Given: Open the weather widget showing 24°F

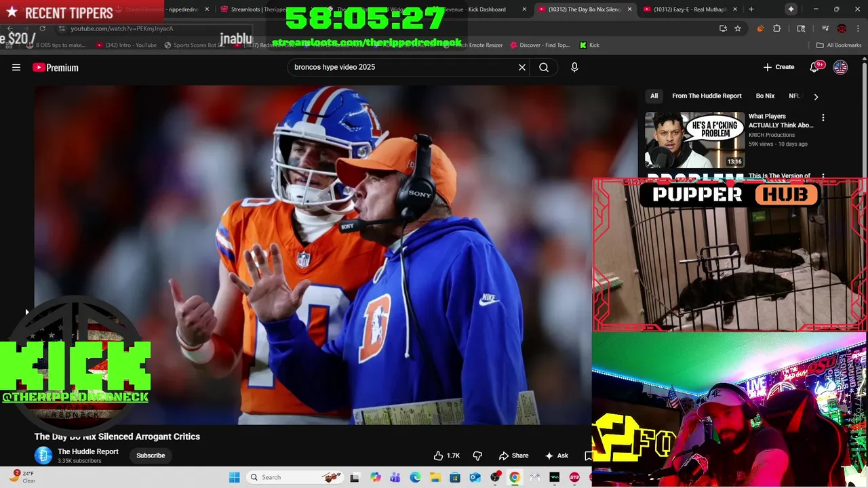Looking at the screenshot, I should coord(22,477).
